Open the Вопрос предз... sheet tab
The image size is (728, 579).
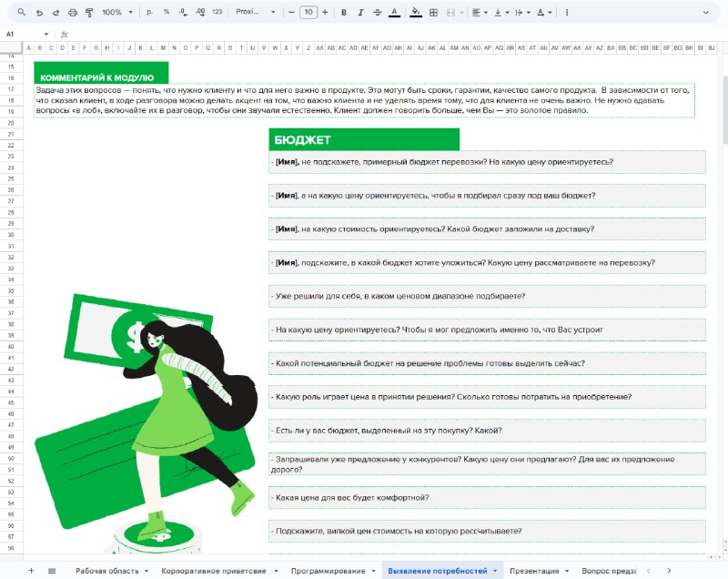(x=609, y=571)
